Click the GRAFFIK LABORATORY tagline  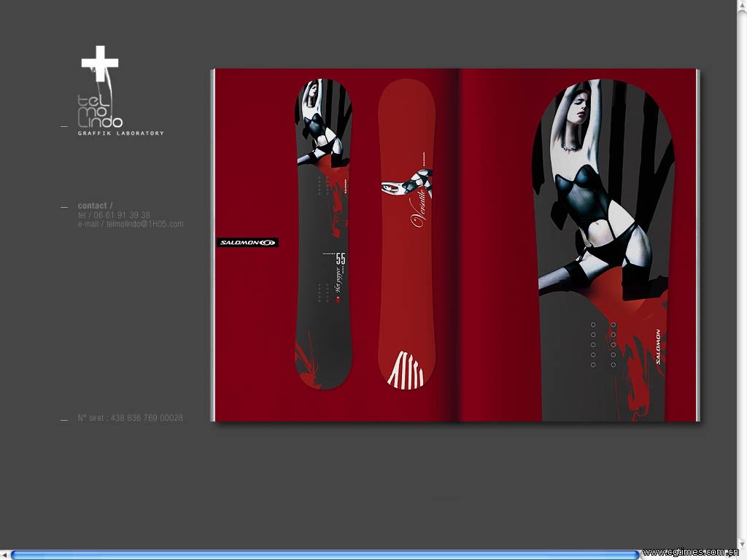121,133
